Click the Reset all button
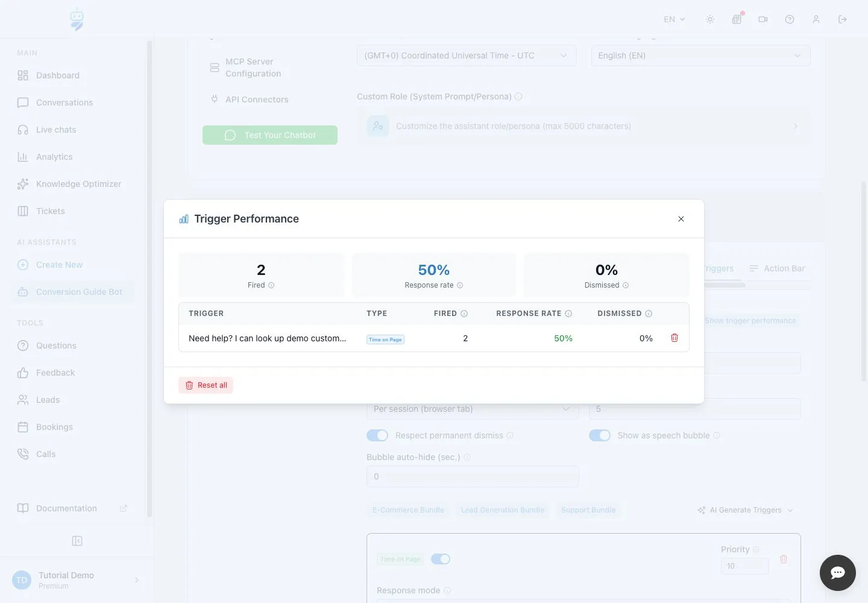 click(x=206, y=385)
